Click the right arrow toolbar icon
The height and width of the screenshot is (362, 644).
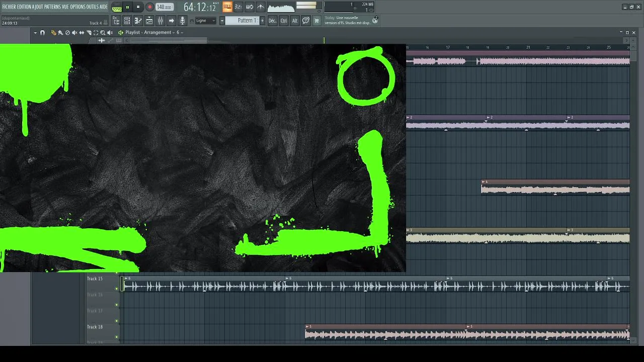172,21
